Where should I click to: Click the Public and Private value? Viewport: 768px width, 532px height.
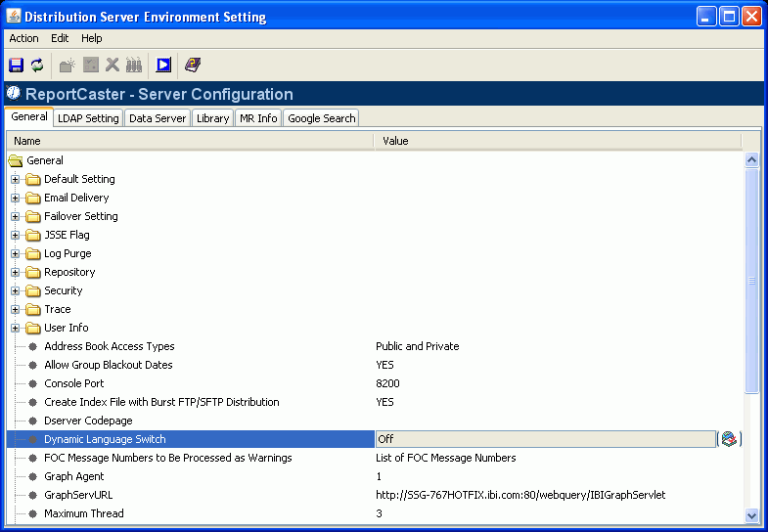tap(418, 346)
